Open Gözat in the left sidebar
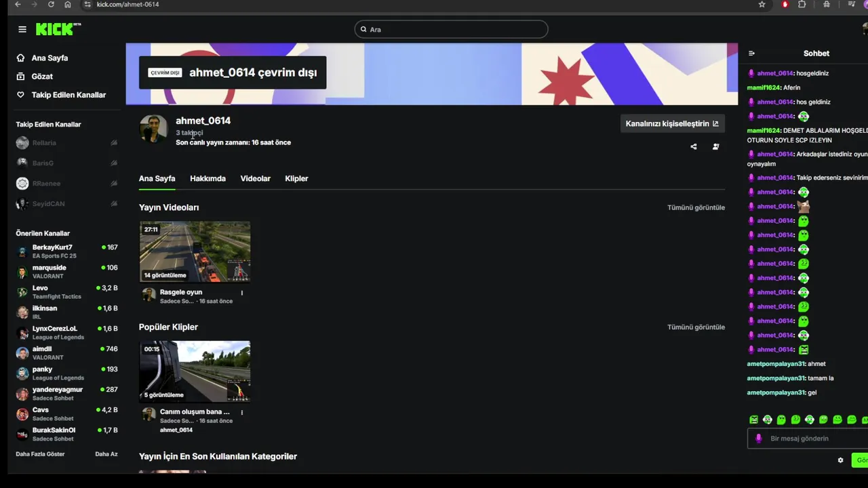The width and height of the screenshot is (868, 488). [42, 77]
